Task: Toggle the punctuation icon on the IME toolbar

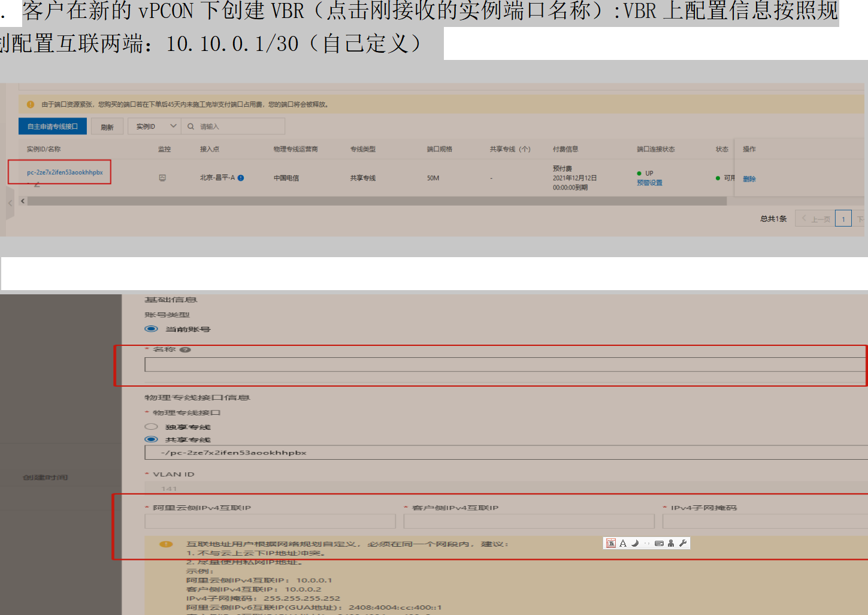Action: point(647,543)
